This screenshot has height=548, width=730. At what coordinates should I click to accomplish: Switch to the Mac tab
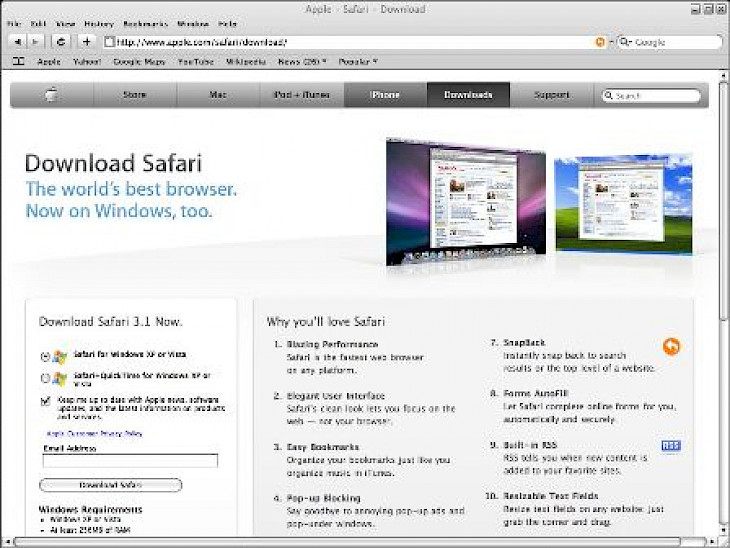click(x=218, y=95)
